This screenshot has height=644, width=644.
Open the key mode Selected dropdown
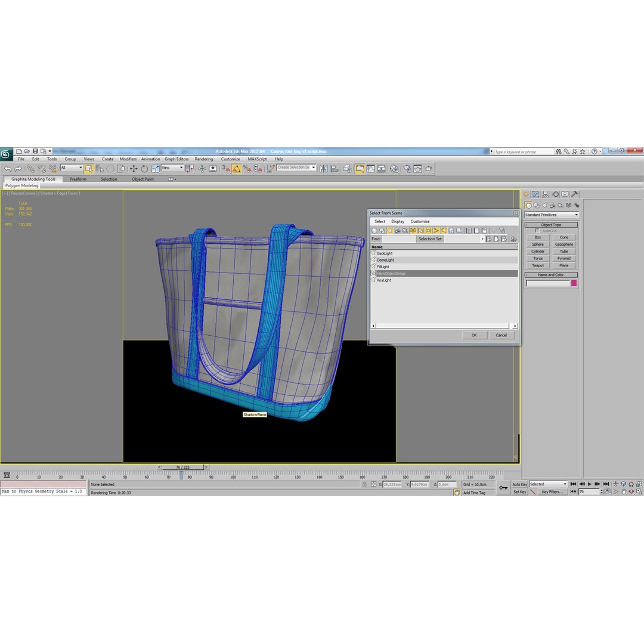(548, 484)
